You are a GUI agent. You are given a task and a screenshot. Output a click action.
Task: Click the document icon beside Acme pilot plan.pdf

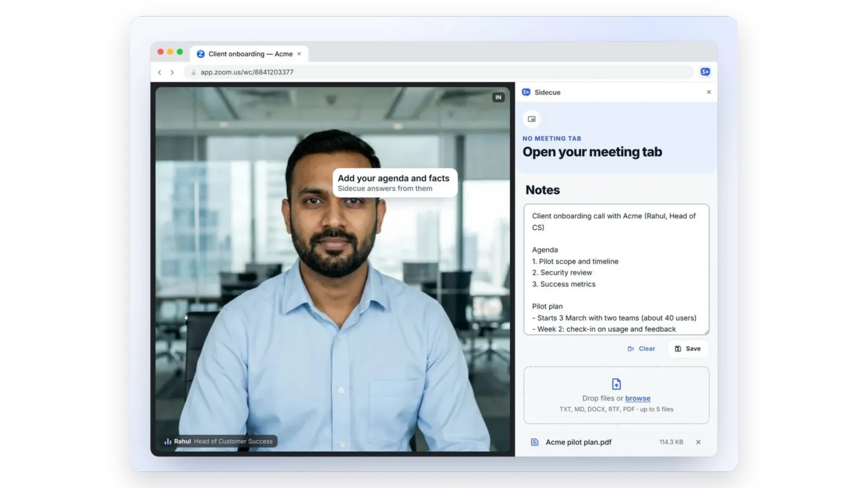coord(535,442)
